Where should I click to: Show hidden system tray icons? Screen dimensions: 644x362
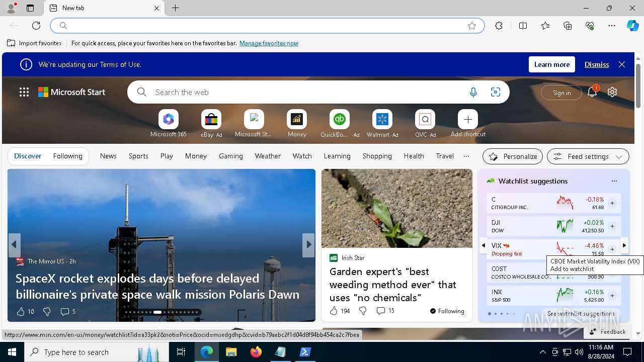542,352
